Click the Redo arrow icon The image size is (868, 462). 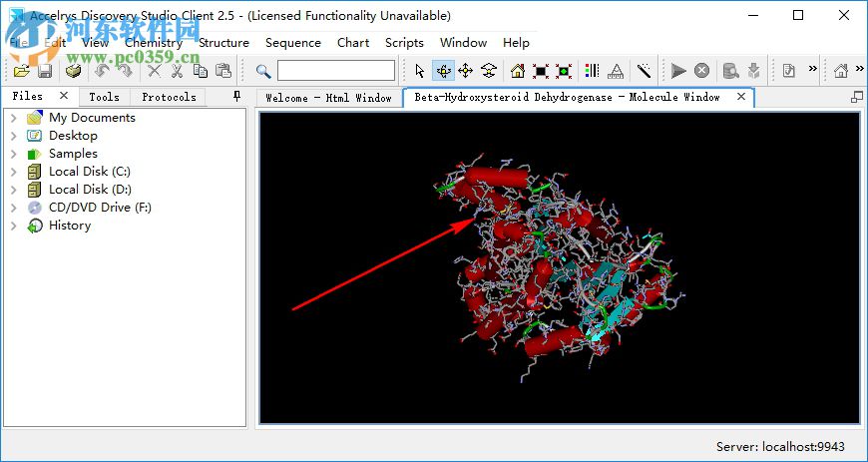point(125,71)
